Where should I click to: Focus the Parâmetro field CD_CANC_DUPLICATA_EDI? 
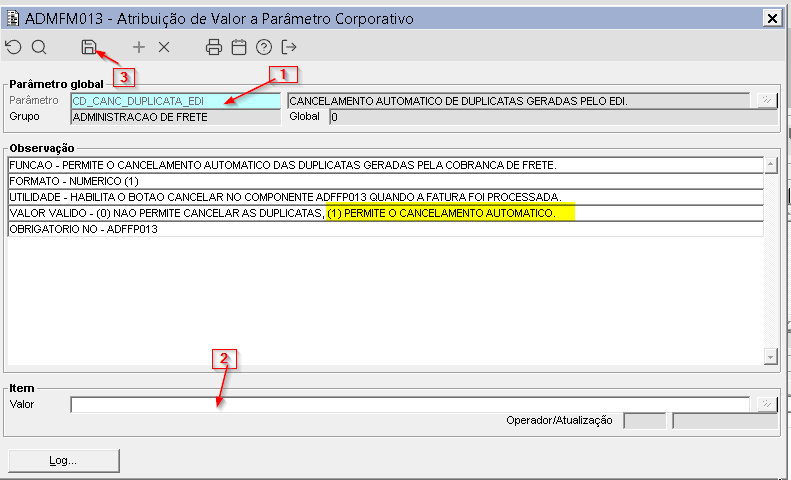(x=176, y=101)
